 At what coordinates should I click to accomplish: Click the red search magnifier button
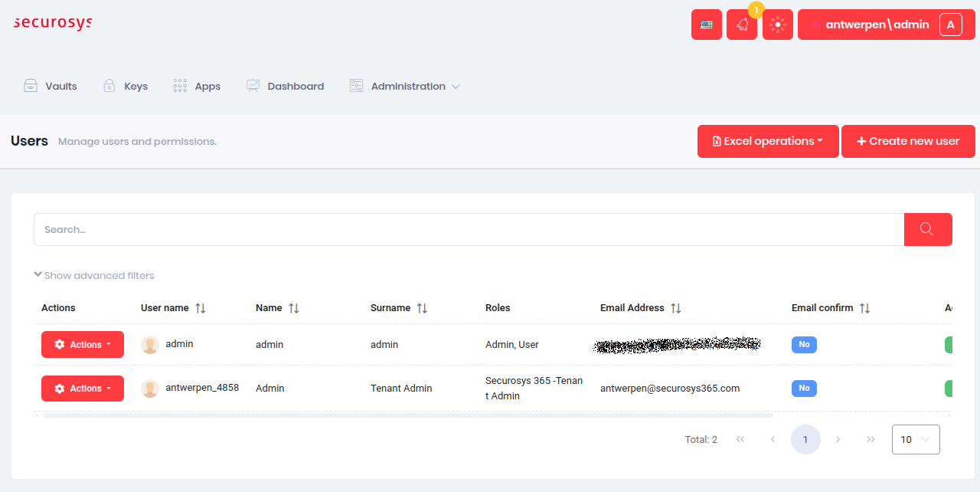pos(927,229)
